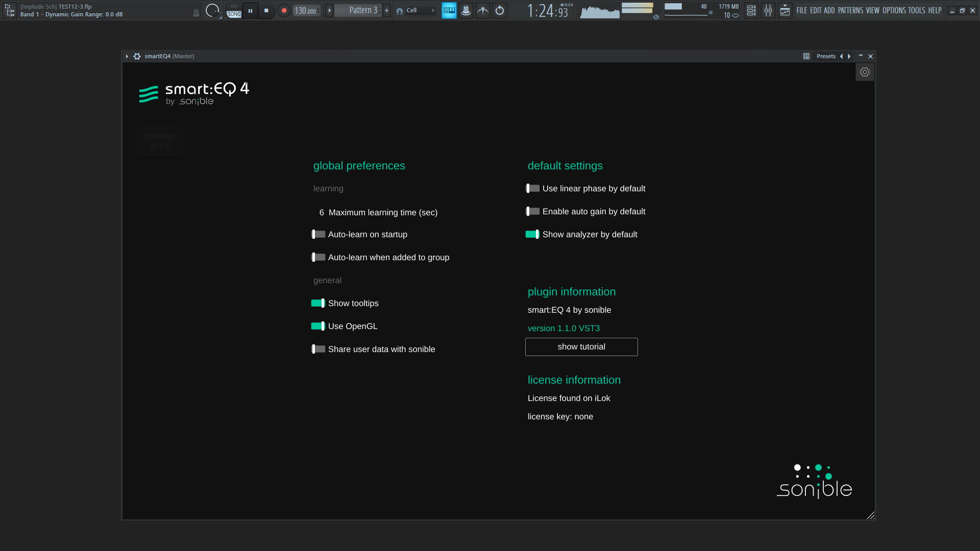
Task: Enable Use linear phase by default
Action: pyautogui.click(x=533, y=188)
